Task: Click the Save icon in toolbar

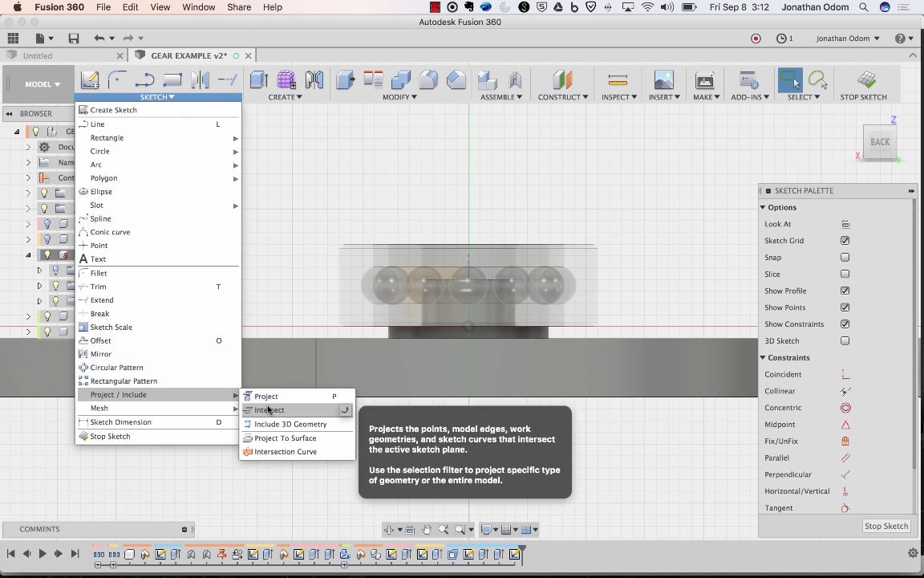Action: click(74, 39)
